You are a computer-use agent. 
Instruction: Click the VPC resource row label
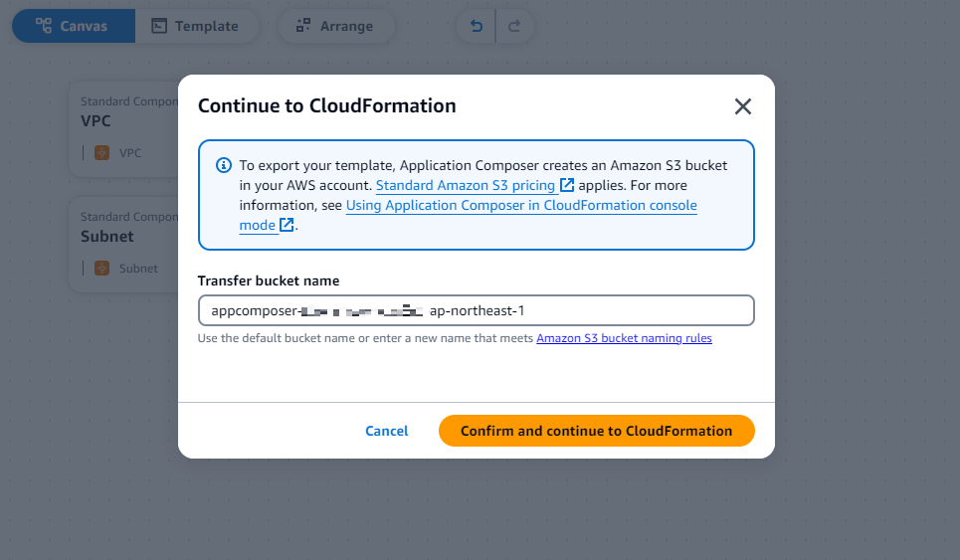tap(130, 153)
